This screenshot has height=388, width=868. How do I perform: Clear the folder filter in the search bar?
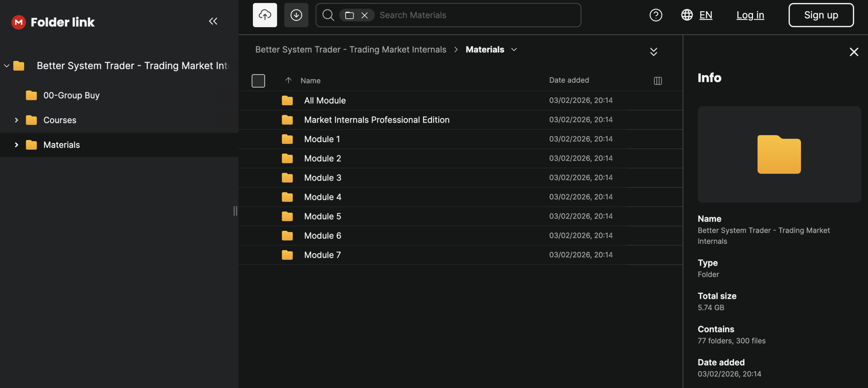[x=364, y=15]
